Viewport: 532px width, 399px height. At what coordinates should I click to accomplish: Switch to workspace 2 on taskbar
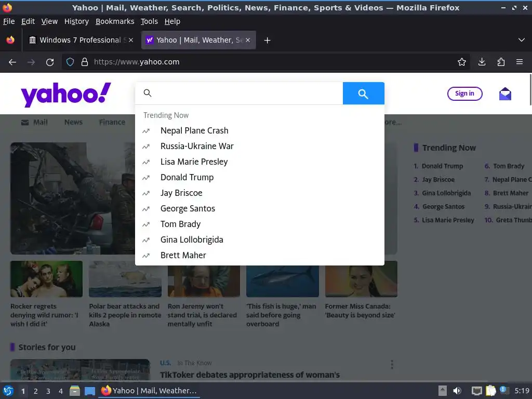[x=36, y=391]
